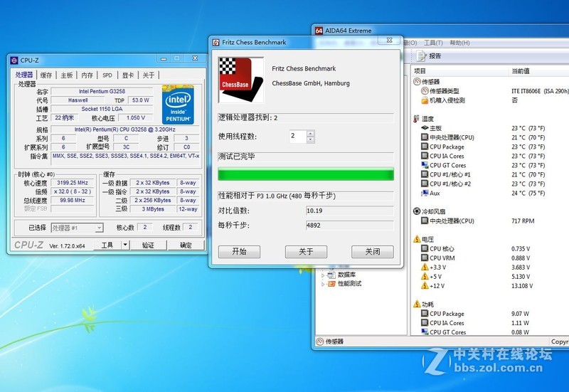
Task: Click the 机箱入侵检测 row icon
Action: [x=425, y=100]
